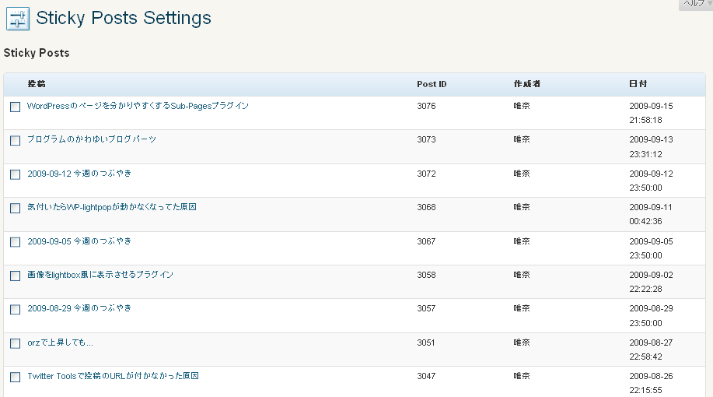The height and width of the screenshot is (397, 713).
Task: Click the date 2009-08-29 23:50:00
Action: 651,316
